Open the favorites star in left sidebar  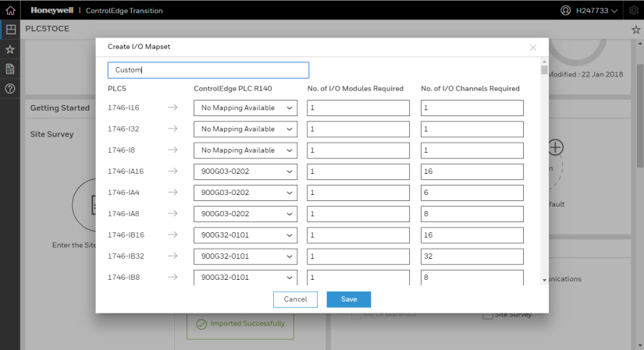[x=10, y=50]
